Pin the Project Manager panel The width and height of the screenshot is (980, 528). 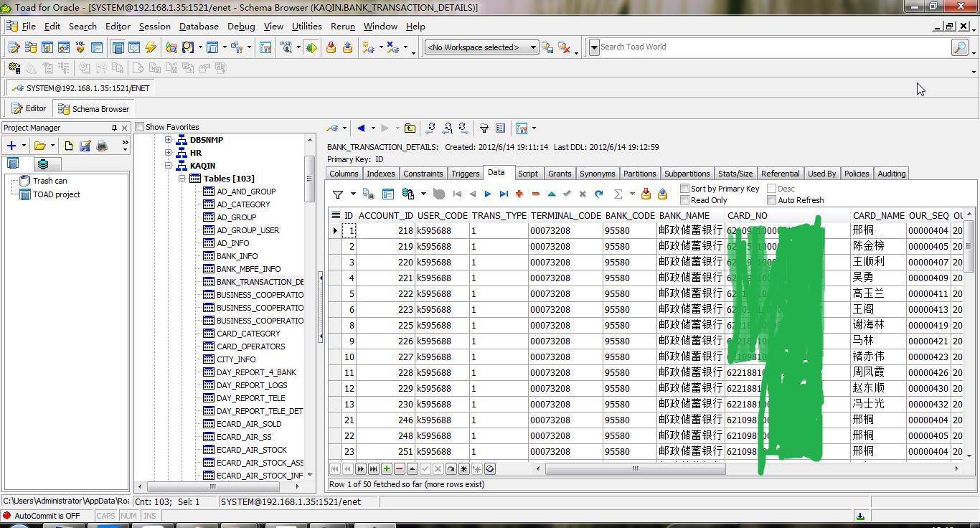click(x=113, y=128)
